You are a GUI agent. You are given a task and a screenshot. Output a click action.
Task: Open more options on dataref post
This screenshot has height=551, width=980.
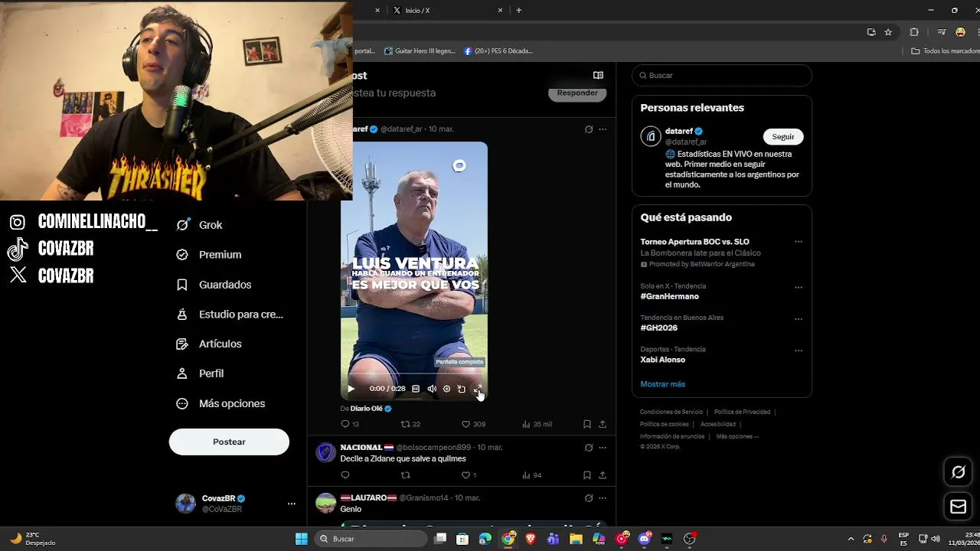(x=603, y=129)
